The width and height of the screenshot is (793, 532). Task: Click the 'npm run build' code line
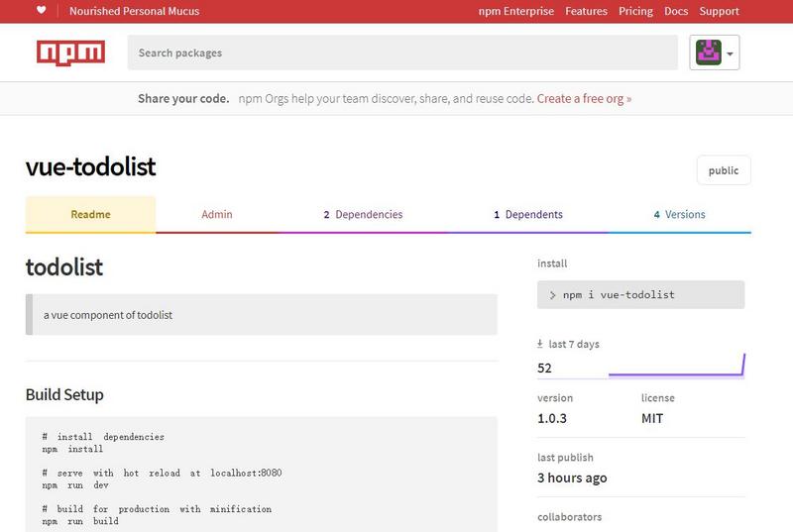click(x=80, y=521)
